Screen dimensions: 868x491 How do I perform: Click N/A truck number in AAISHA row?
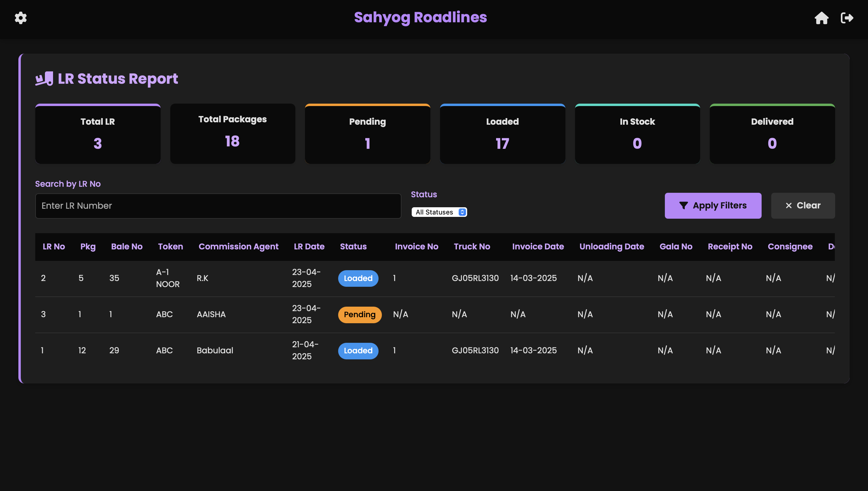coord(459,314)
